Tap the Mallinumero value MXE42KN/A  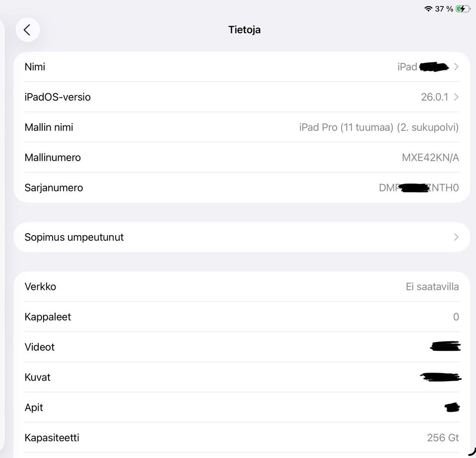[430, 158]
